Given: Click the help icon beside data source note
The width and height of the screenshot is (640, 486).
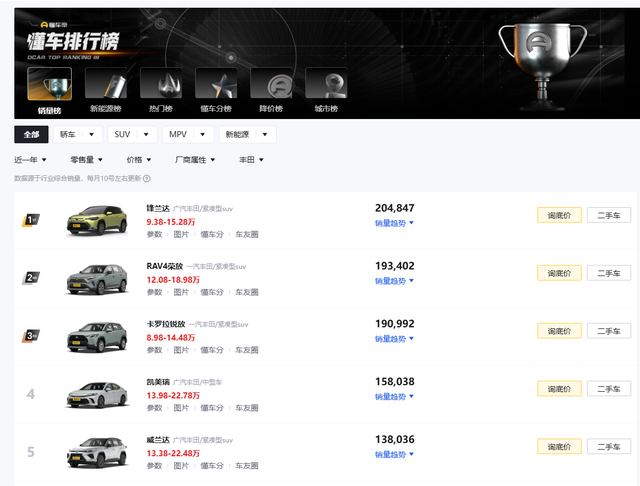Looking at the screenshot, I should tap(147, 178).
